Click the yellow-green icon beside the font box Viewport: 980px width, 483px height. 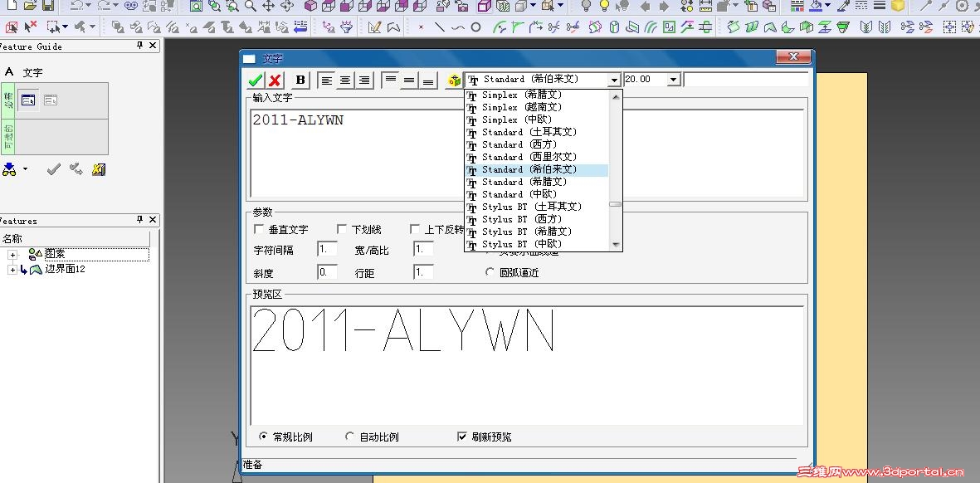pyautogui.click(x=454, y=80)
